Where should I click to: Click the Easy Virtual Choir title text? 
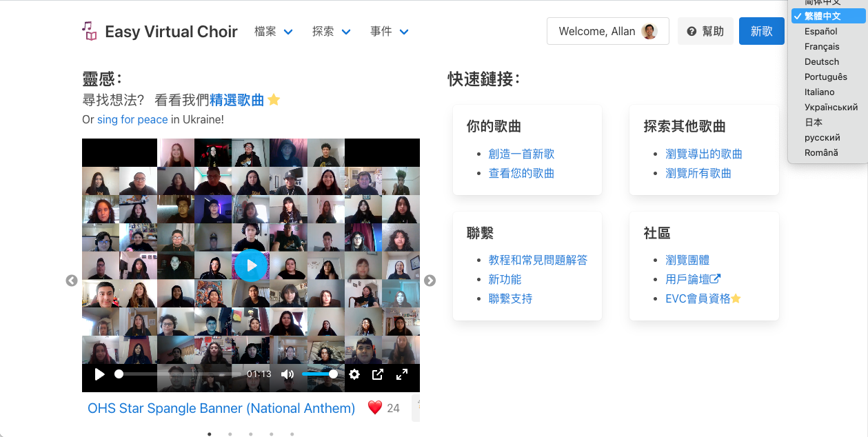[x=171, y=32]
